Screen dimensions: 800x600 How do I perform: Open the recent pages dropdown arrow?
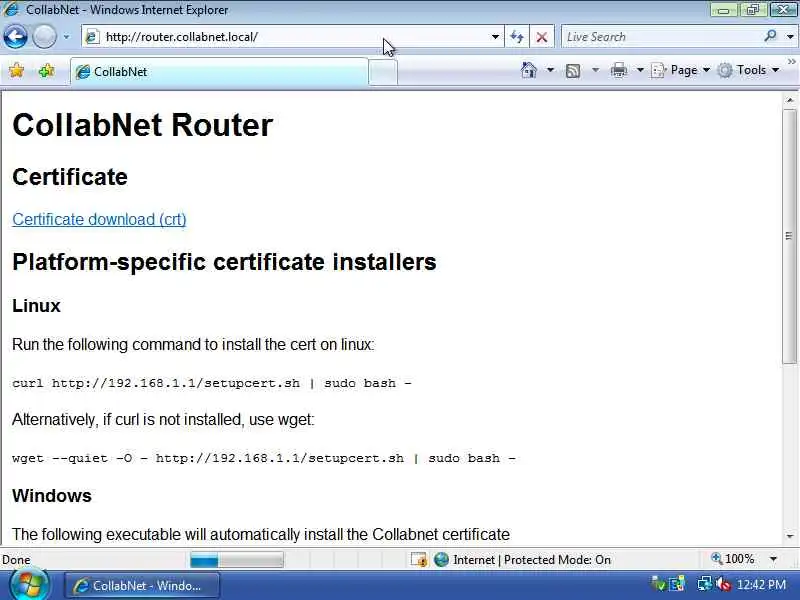66,37
